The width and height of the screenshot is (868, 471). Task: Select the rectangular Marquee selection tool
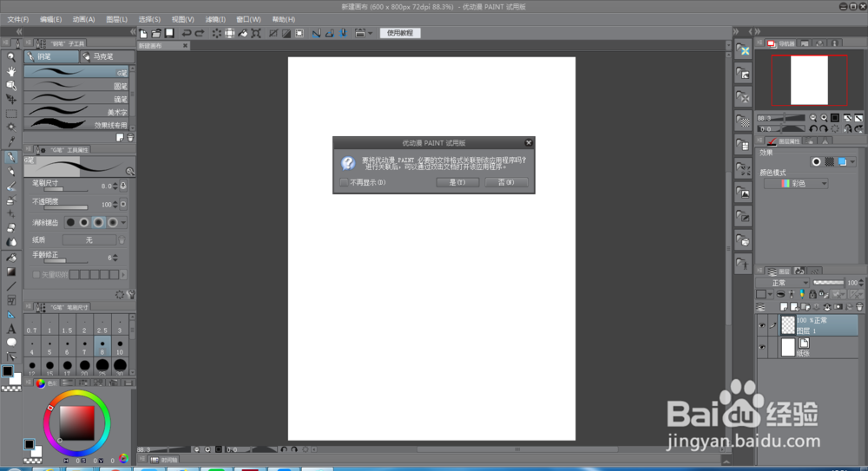[11, 114]
